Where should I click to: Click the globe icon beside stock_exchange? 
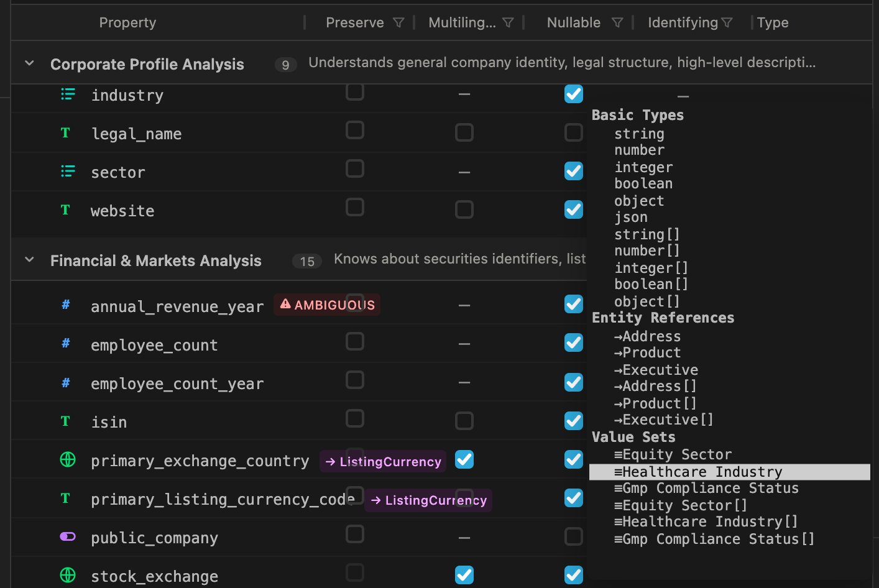pos(68,575)
